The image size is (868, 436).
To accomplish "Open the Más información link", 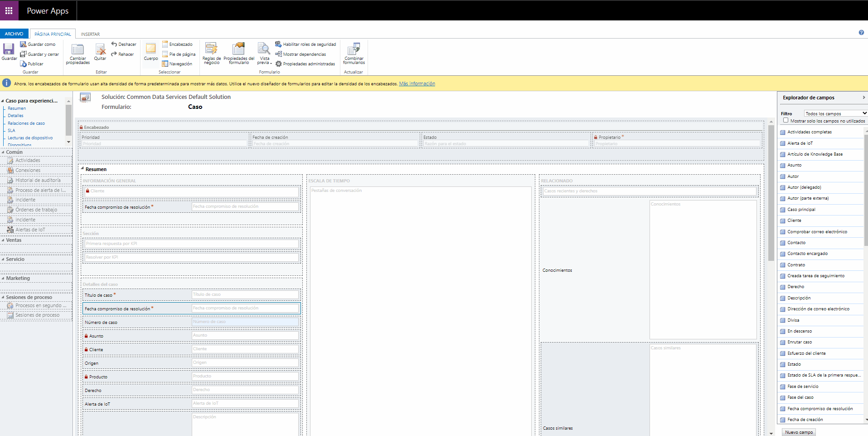I will [x=417, y=83].
